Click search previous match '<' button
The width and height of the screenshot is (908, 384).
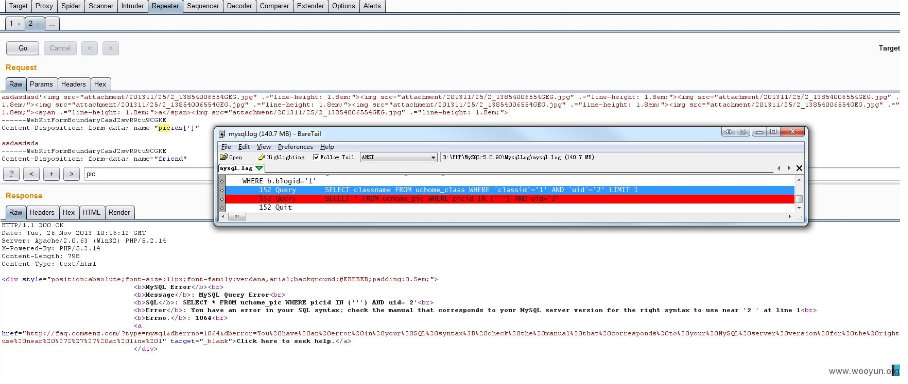(x=31, y=173)
